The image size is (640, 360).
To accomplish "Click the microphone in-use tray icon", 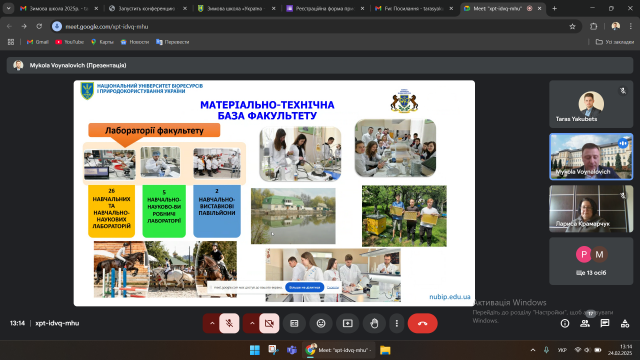I will (x=546, y=350).
